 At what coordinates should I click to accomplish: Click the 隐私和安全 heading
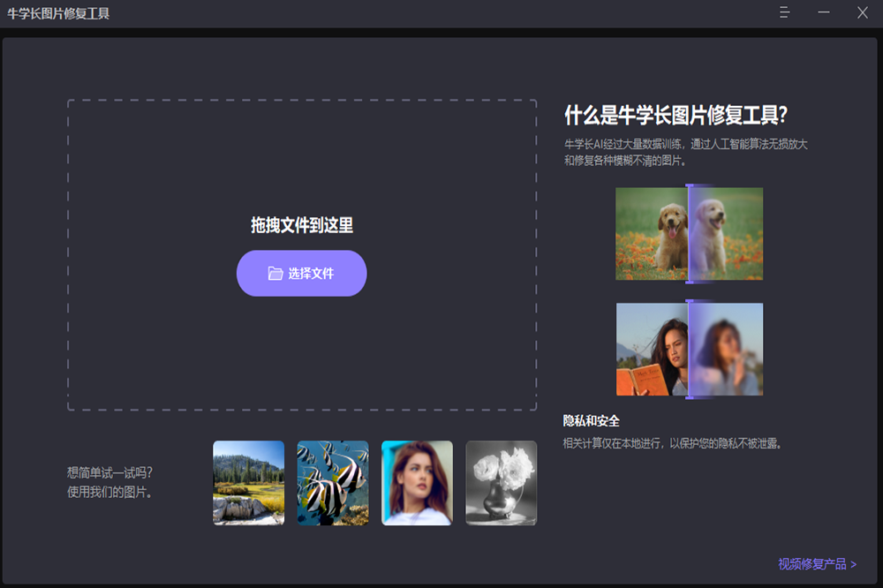click(592, 421)
